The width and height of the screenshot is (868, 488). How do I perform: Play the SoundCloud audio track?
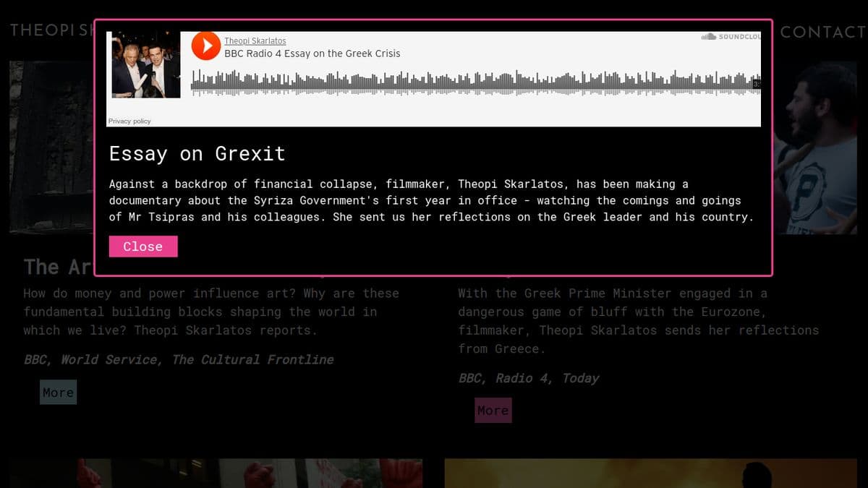206,46
